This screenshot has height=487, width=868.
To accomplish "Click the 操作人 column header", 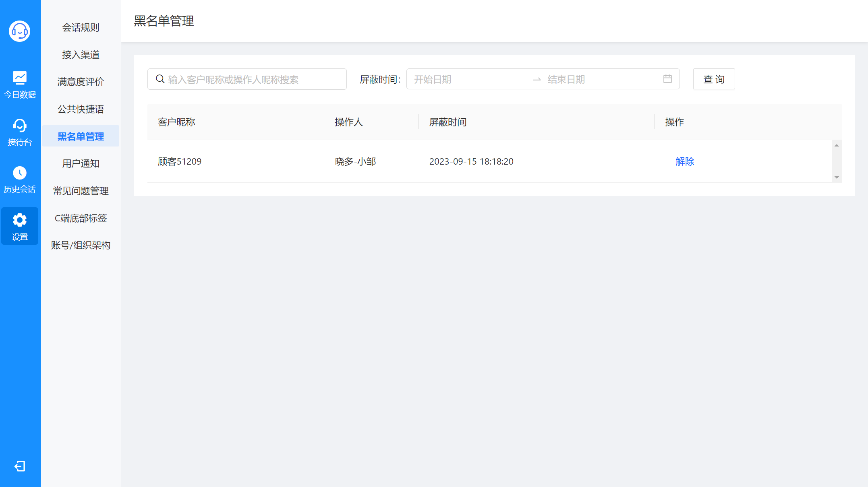I will pos(371,122).
